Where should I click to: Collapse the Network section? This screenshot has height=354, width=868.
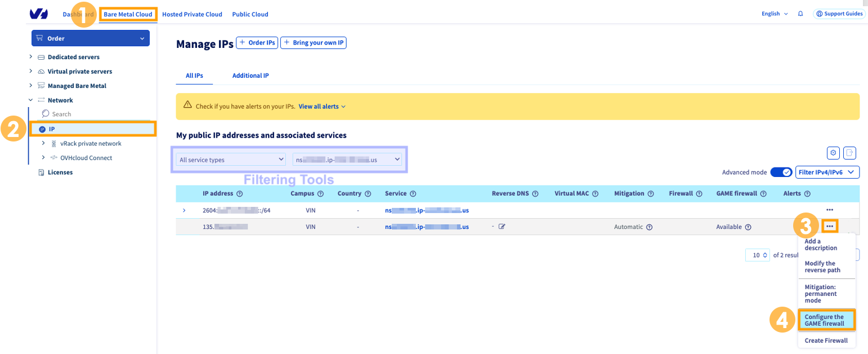coord(31,100)
